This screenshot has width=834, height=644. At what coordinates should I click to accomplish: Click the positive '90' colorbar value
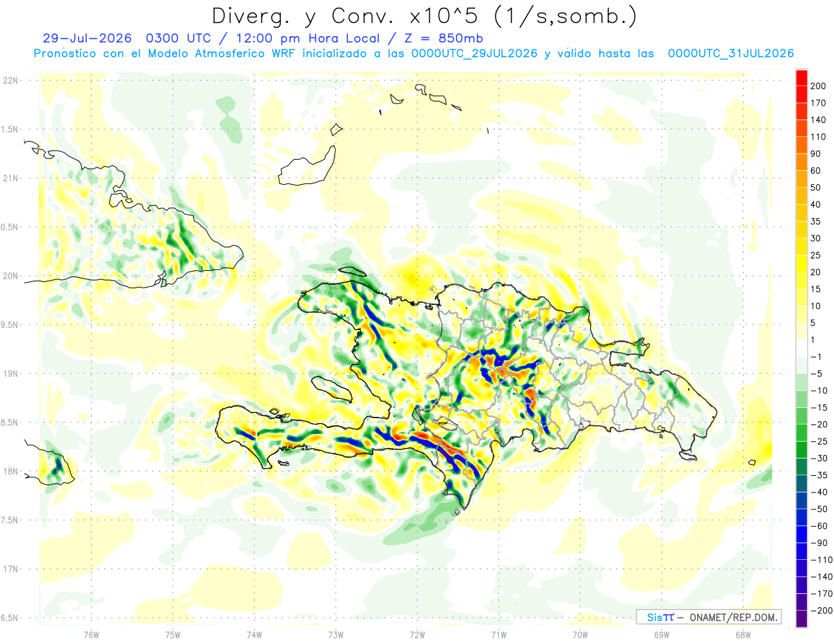click(817, 154)
